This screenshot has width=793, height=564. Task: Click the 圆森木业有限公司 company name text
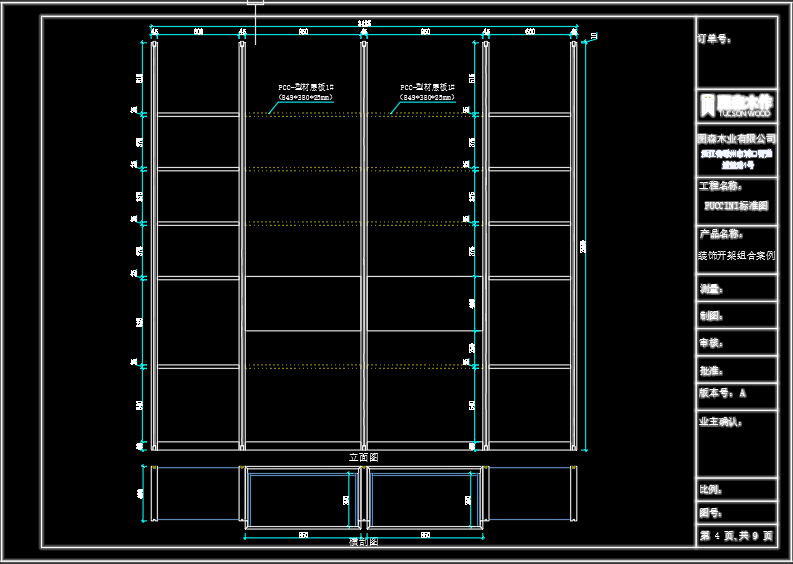pos(736,138)
